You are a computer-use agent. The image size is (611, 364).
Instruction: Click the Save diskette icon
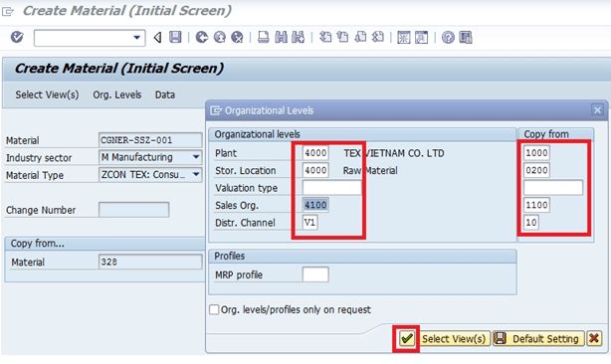click(x=175, y=38)
